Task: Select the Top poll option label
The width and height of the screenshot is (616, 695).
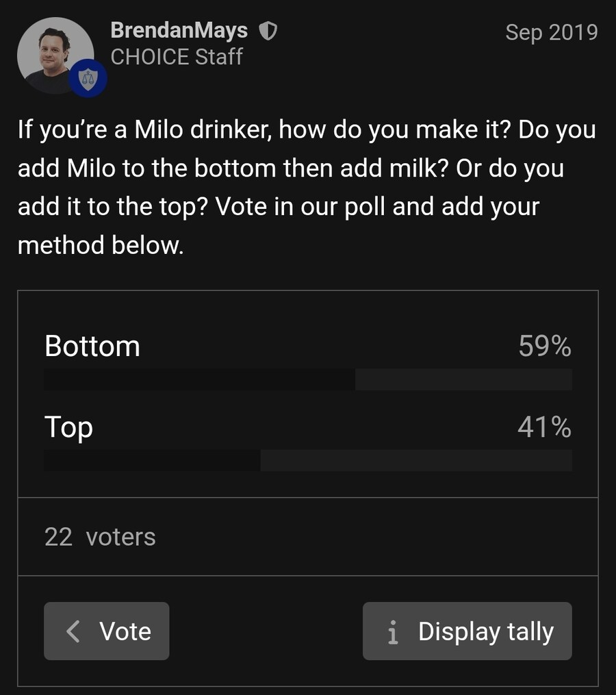Action: (x=68, y=427)
